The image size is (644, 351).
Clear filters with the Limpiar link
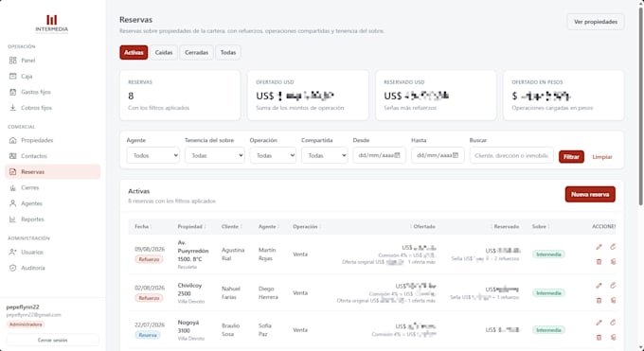[602, 157]
